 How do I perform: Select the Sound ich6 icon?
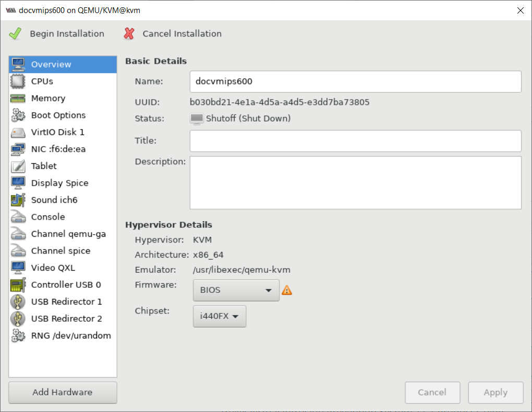(x=18, y=200)
